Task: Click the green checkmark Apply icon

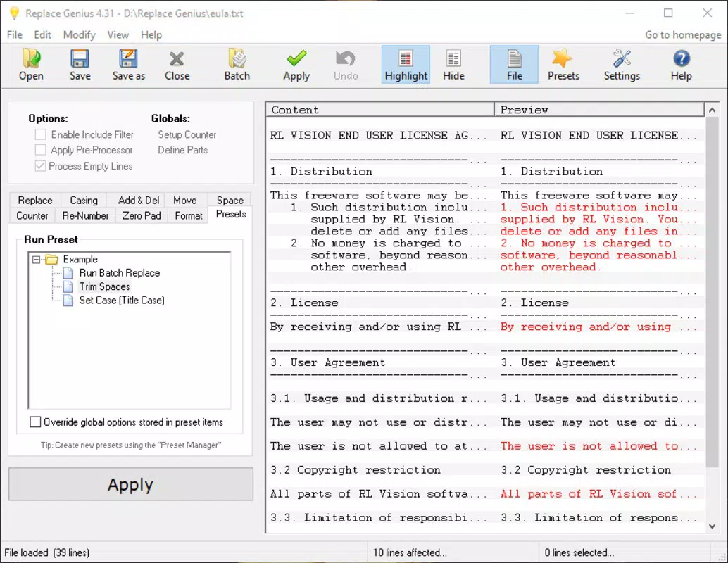Action: pos(296,65)
